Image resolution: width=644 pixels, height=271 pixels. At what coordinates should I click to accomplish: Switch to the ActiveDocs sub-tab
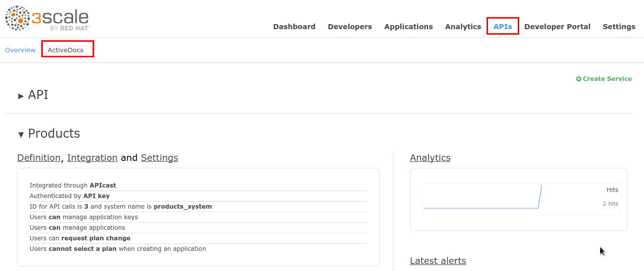pos(65,50)
